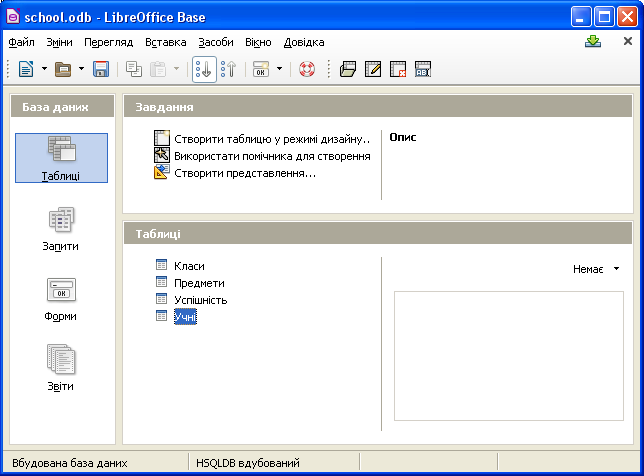Click the update download icon in menu bar
The height and width of the screenshot is (476, 644).
pyautogui.click(x=594, y=42)
